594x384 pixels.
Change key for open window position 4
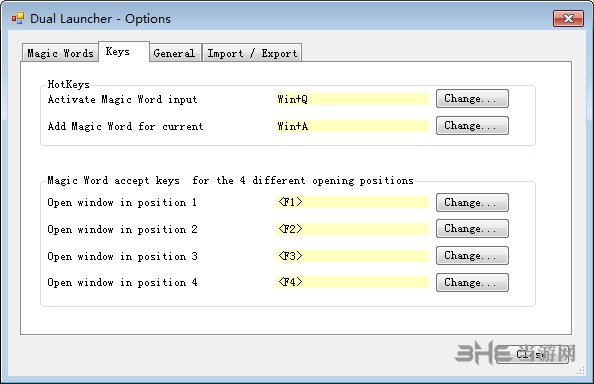[472, 282]
